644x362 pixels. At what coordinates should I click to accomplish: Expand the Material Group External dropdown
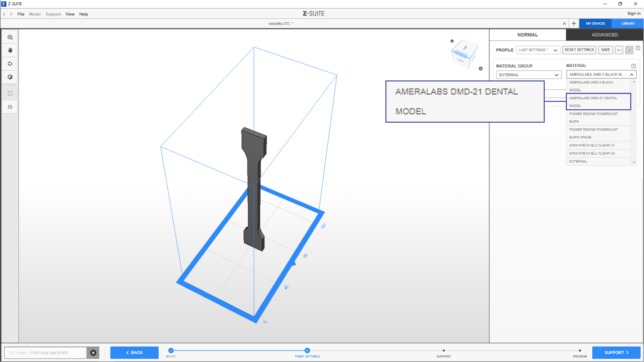point(529,75)
